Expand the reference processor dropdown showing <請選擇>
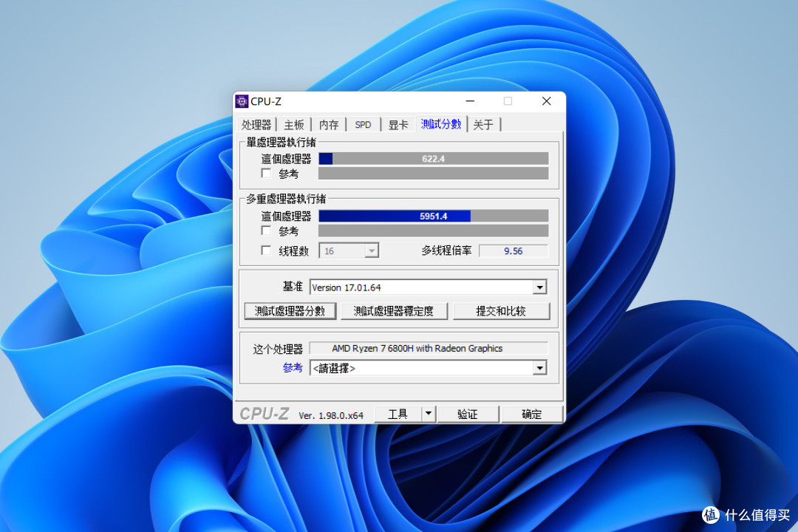 pyautogui.click(x=539, y=368)
